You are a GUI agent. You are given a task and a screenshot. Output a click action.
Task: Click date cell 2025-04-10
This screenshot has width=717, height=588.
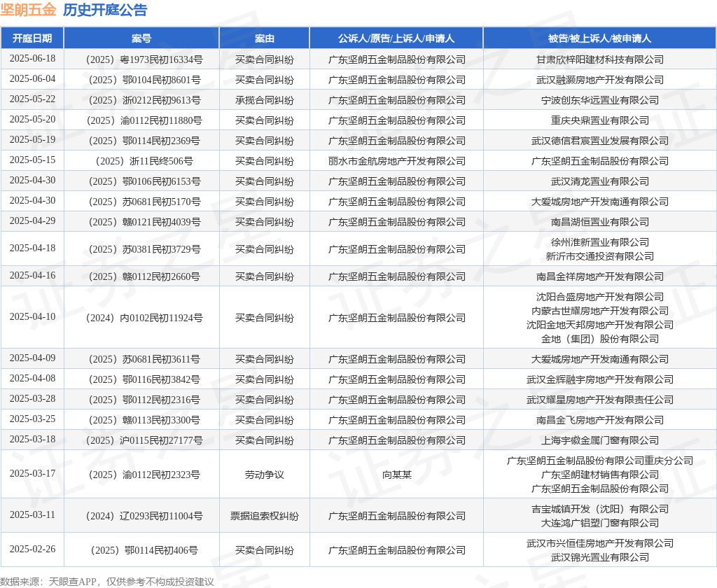tap(32, 316)
